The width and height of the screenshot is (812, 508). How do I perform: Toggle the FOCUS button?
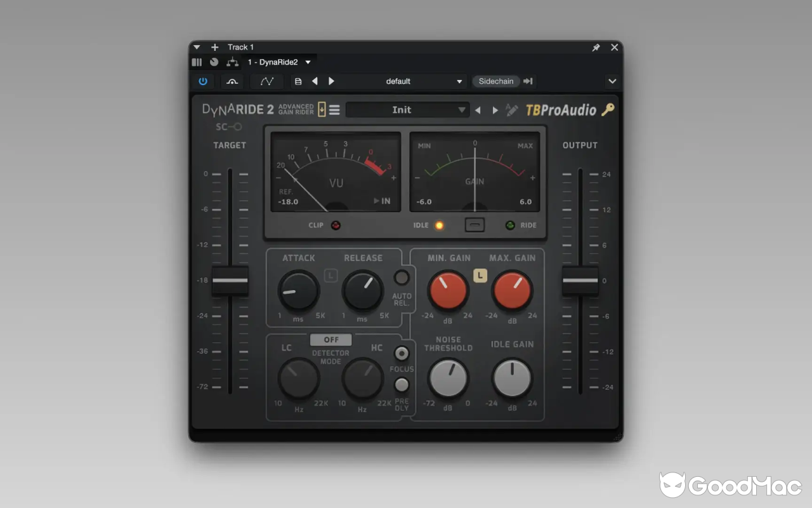(402, 354)
